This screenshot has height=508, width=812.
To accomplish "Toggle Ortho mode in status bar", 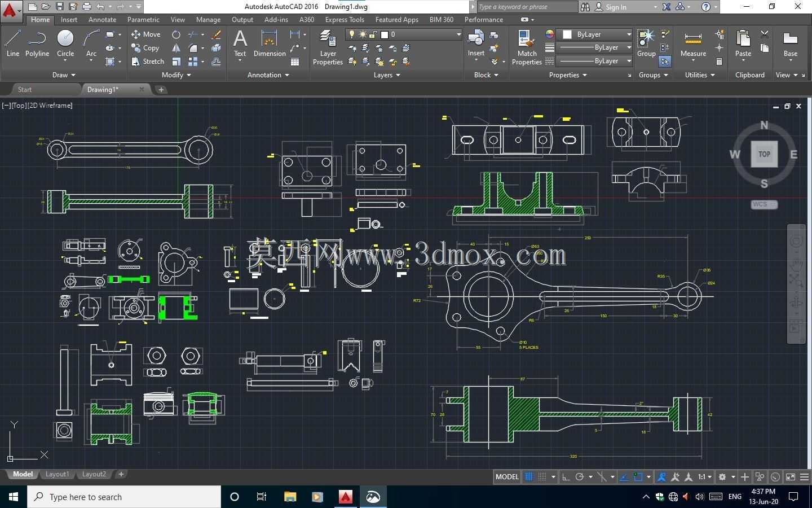I will pos(566,477).
